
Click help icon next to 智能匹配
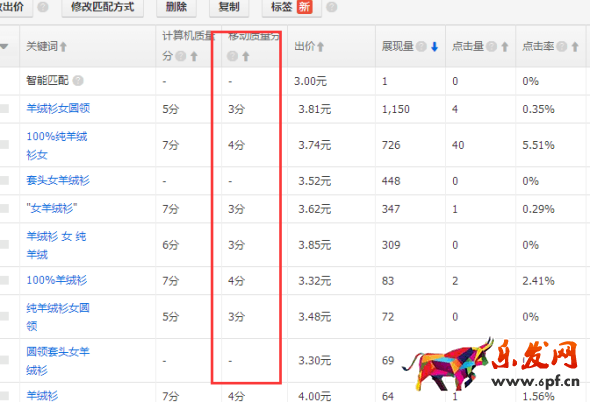coord(78,81)
